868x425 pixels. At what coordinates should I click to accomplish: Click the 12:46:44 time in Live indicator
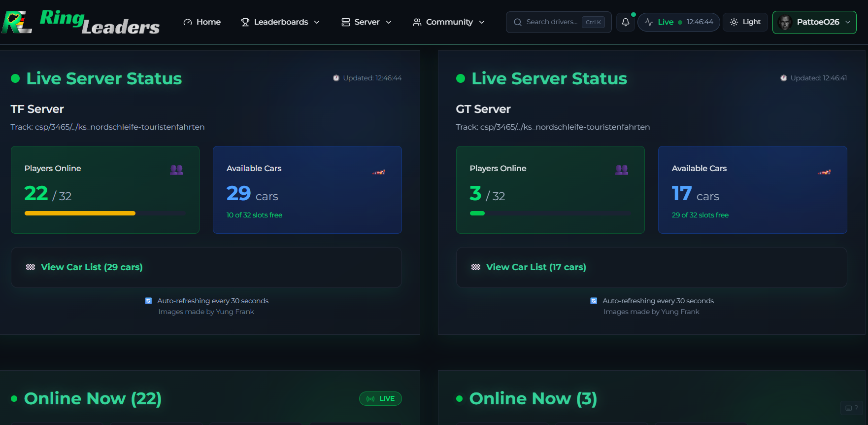pos(700,22)
